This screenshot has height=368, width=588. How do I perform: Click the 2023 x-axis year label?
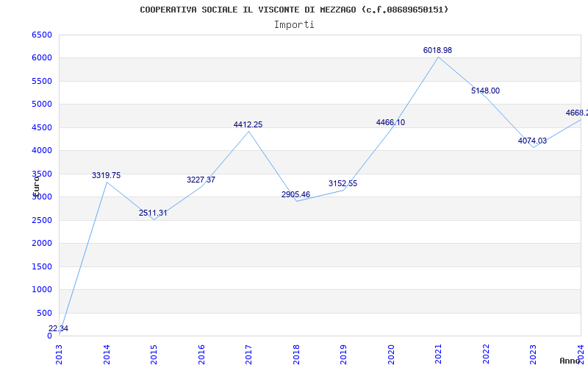point(534,354)
